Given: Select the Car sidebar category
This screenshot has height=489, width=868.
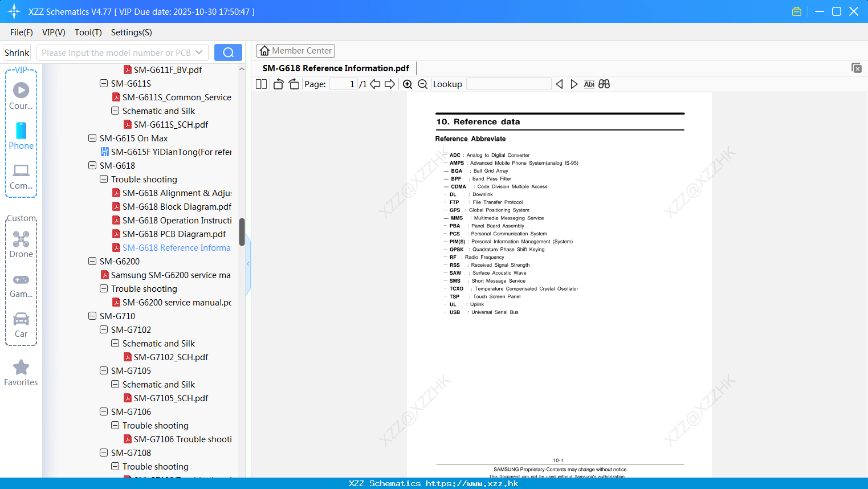Looking at the screenshot, I should coord(21,325).
